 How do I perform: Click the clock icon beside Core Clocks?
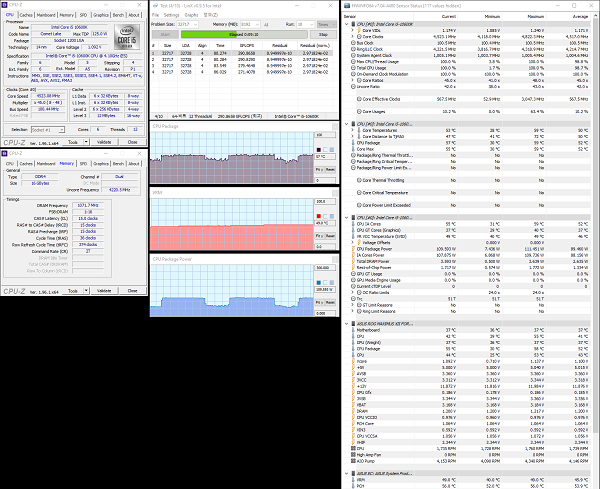[x=359, y=37]
